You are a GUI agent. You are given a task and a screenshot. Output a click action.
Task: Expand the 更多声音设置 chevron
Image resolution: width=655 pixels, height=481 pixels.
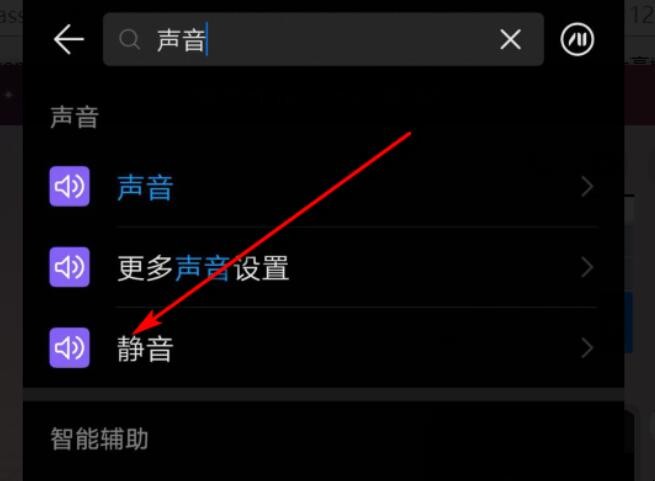(x=587, y=267)
